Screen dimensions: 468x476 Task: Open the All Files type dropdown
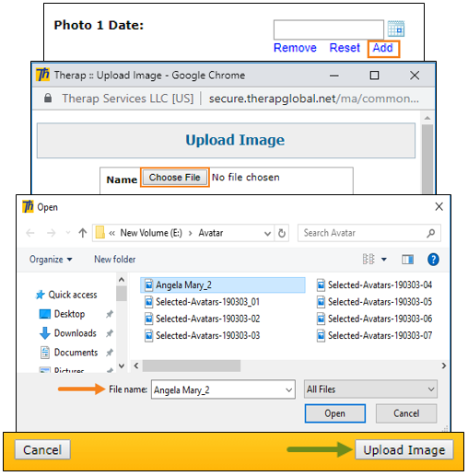point(370,389)
